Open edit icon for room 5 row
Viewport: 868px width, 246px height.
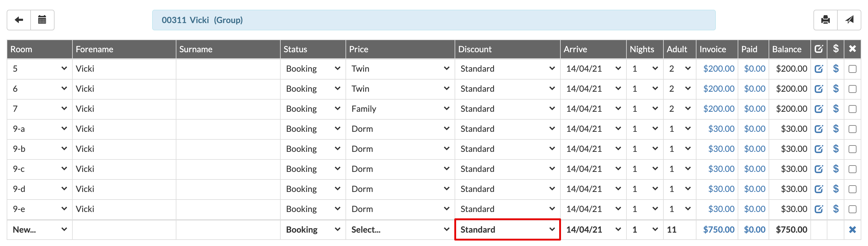pyautogui.click(x=819, y=69)
